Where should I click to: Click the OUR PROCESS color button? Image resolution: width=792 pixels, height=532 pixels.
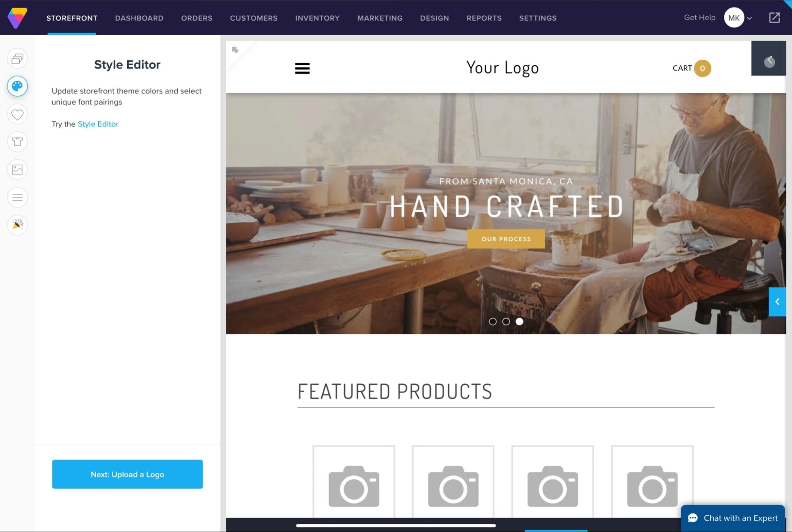506,239
